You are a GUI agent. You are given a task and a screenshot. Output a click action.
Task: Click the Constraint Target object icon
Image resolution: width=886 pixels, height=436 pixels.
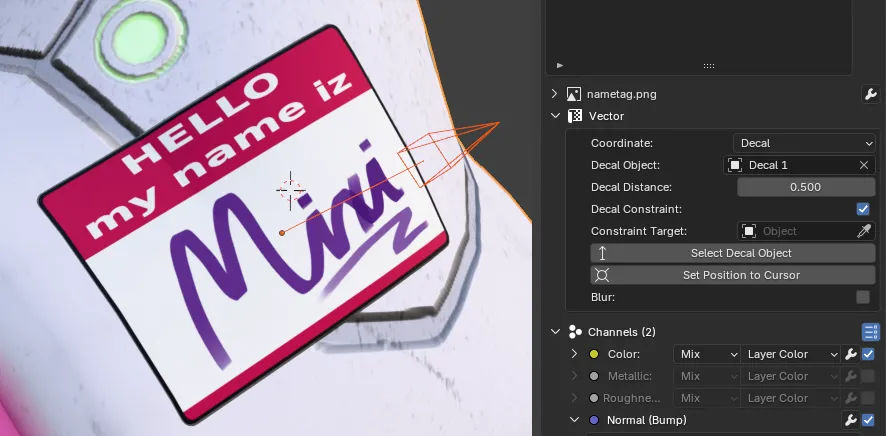pyautogui.click(x=749, y=231)
